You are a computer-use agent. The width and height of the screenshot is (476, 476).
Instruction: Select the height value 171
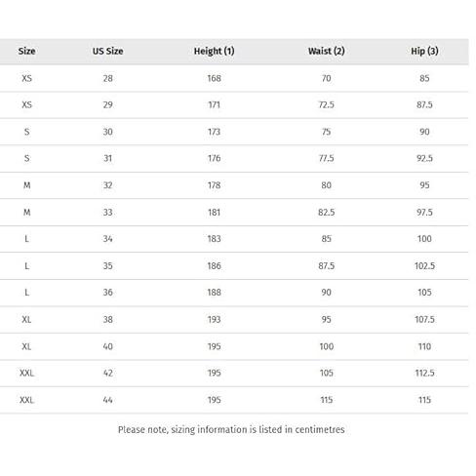pos(214,105)
